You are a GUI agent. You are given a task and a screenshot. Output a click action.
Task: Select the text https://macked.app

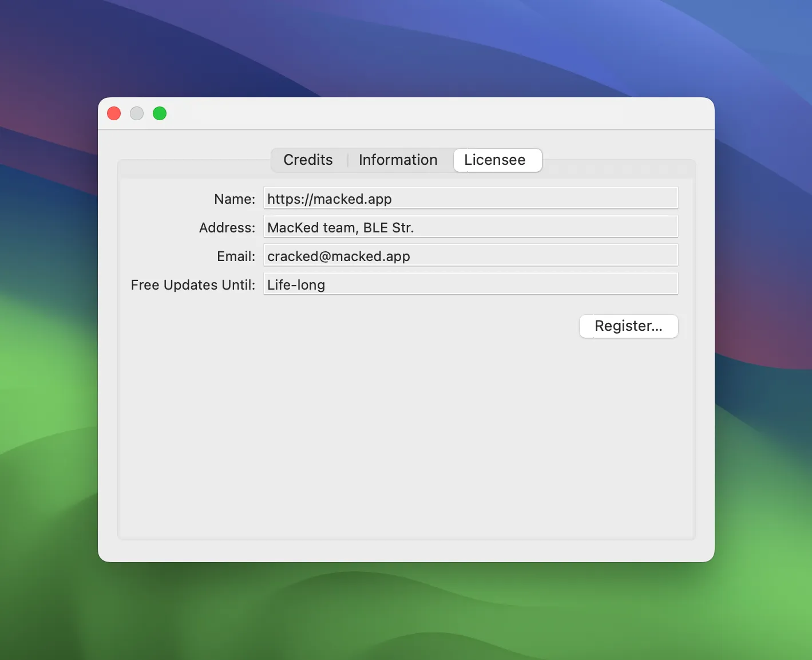pos(329,199)
